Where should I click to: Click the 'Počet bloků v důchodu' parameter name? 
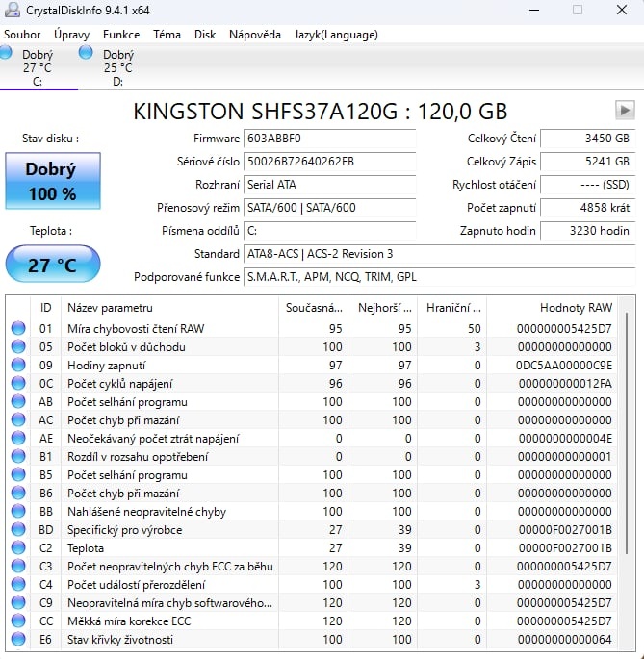[x=126, y=347]
